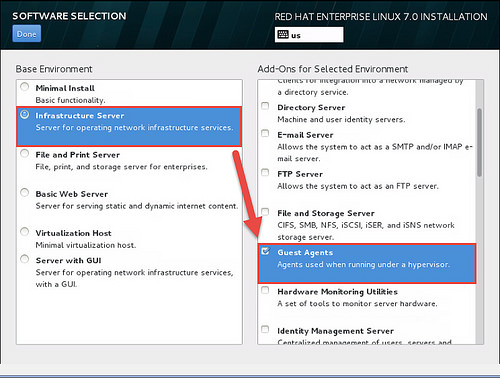Viewport: 500px width, 378px height.
Task: Check the E-mail Server add-on
Action: point(265,133)
